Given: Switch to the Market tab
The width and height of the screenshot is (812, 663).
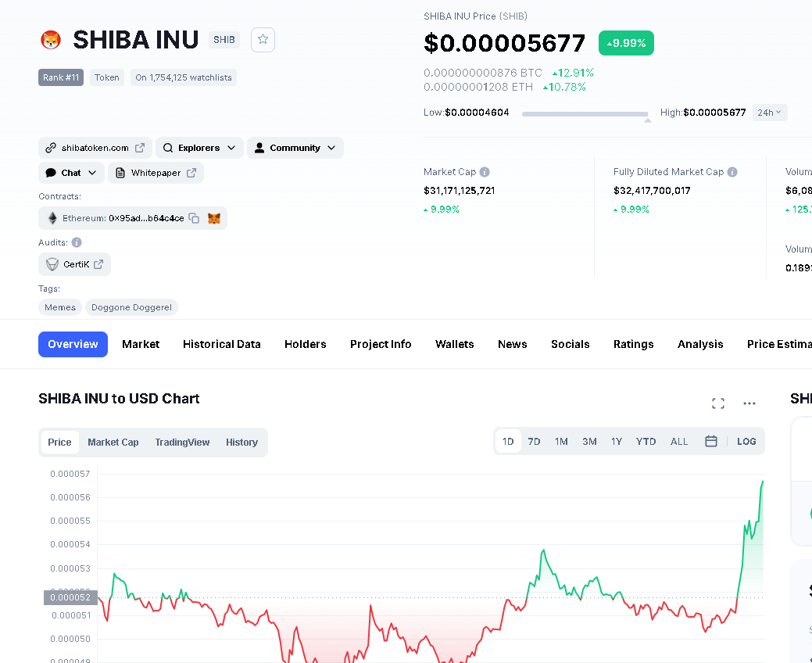Looking at the screenshot, I should coord(141,344).
